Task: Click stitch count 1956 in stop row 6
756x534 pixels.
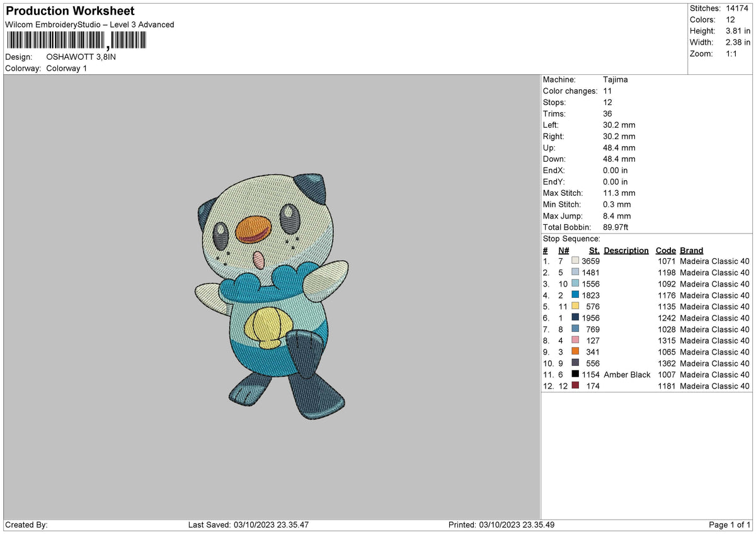Action: 591,318
